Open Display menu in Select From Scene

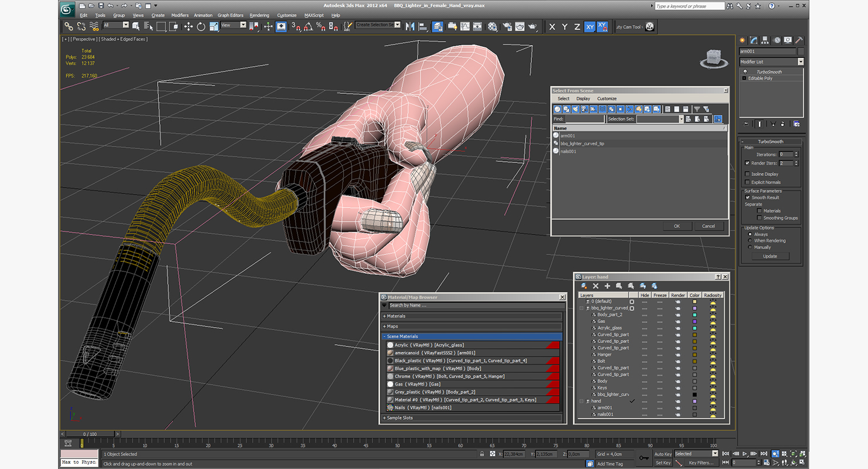pos(583,98)
